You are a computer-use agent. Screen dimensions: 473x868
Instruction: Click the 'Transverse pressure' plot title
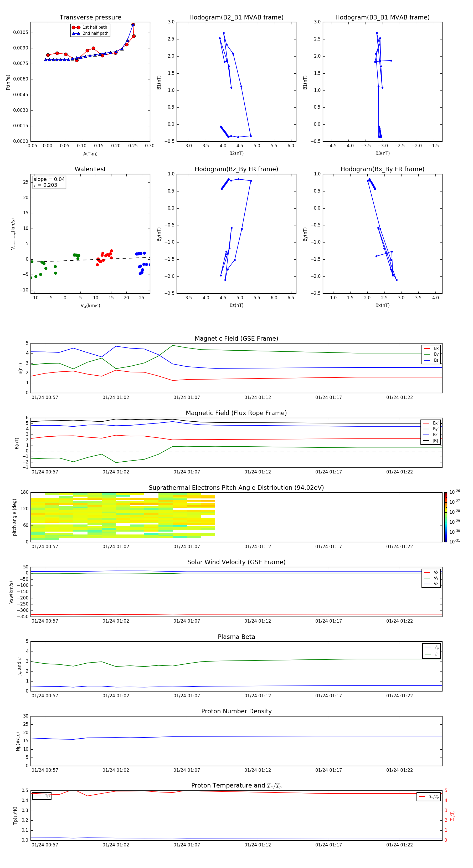click(x=90, y=18)
